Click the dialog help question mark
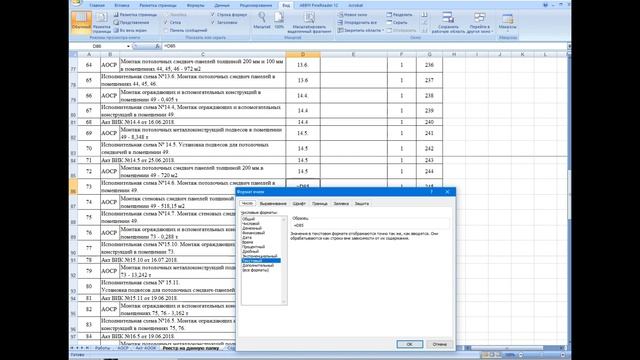The height and width of the screenshot is (360, 640). tap(431, 192)
